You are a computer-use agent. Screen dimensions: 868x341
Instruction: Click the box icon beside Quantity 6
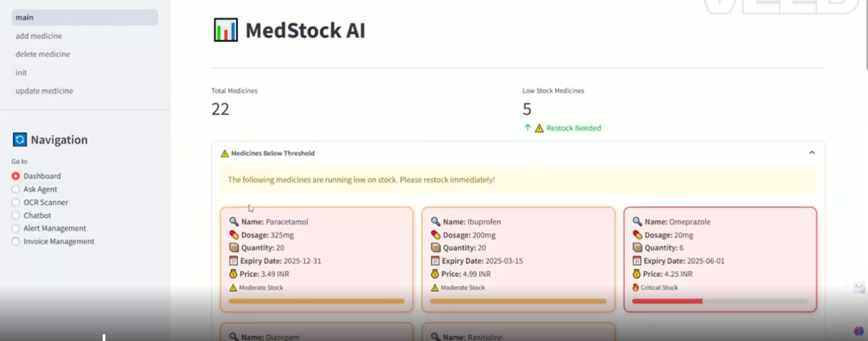(637, 248)
